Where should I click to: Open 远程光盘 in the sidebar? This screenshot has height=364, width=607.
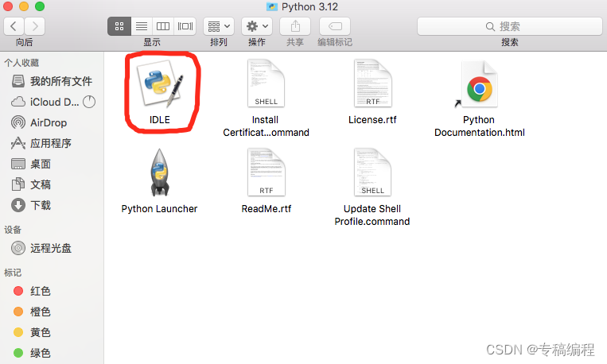[52, 248]
